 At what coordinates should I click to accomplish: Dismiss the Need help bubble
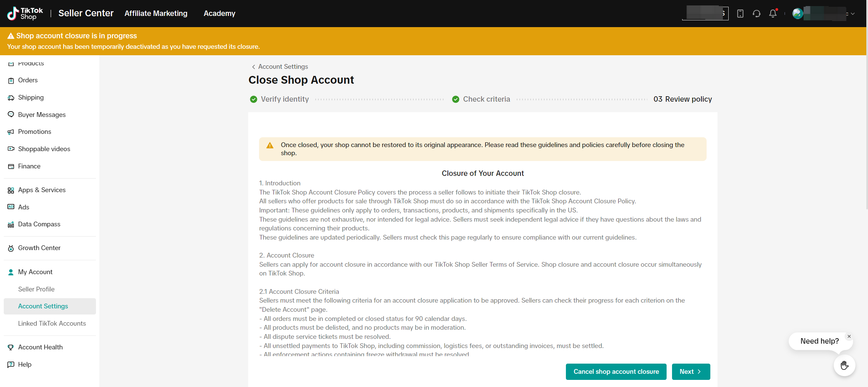[849, 337]
